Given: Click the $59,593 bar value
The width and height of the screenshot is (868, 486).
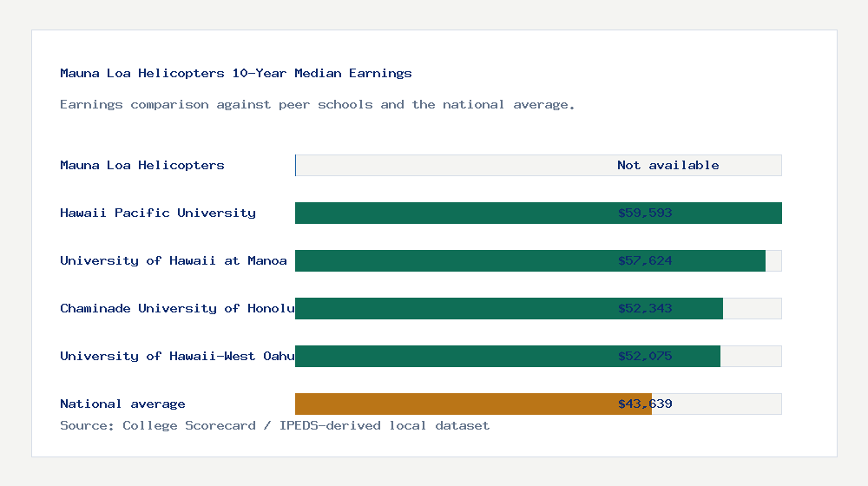Looking at the screenshot, I should point(645,213).
